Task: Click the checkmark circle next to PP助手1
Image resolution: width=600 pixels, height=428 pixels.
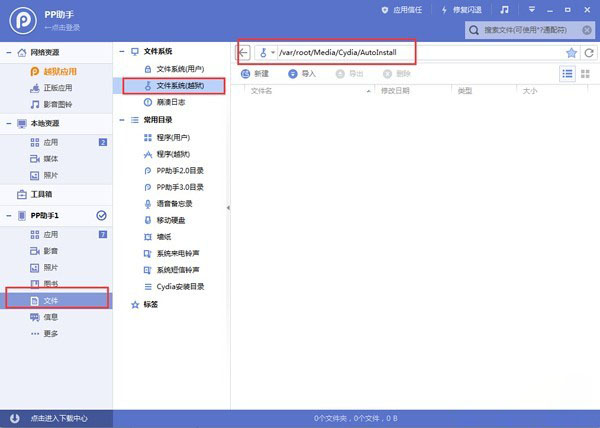Action: (101, 215)
